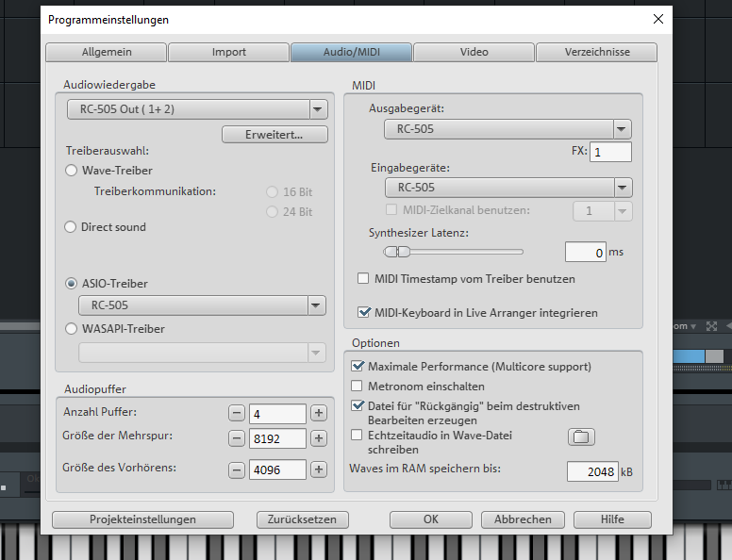Viewport: 732px width, 560px height.
Task: Select the Wave-Treiber radio button
Action: click(x=71, y=171)
